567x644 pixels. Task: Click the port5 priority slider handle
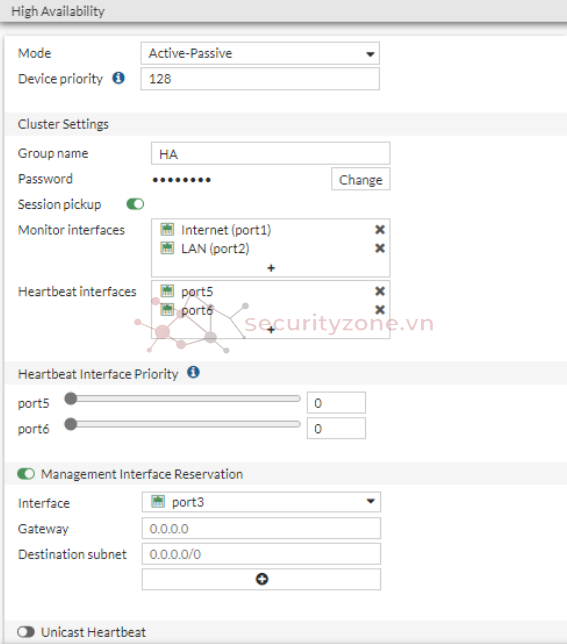[x=71, y=398]
